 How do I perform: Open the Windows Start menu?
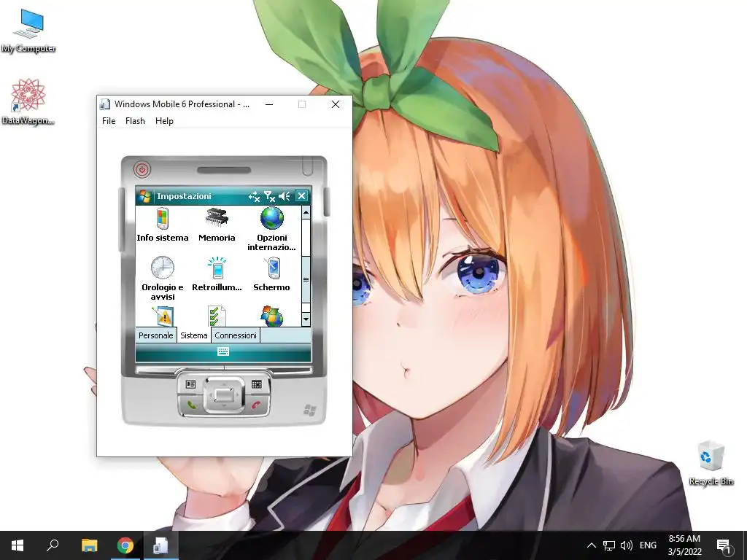coord(18,545)
